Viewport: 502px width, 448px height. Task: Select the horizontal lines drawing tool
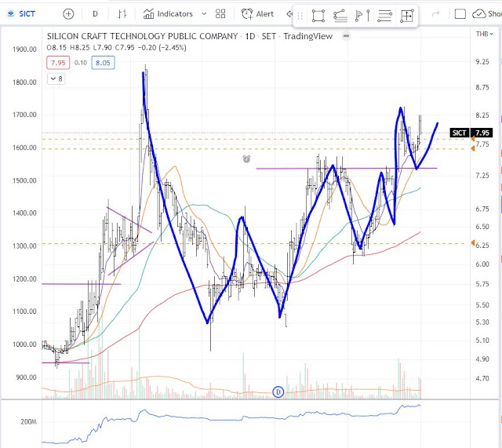[384, 16]
